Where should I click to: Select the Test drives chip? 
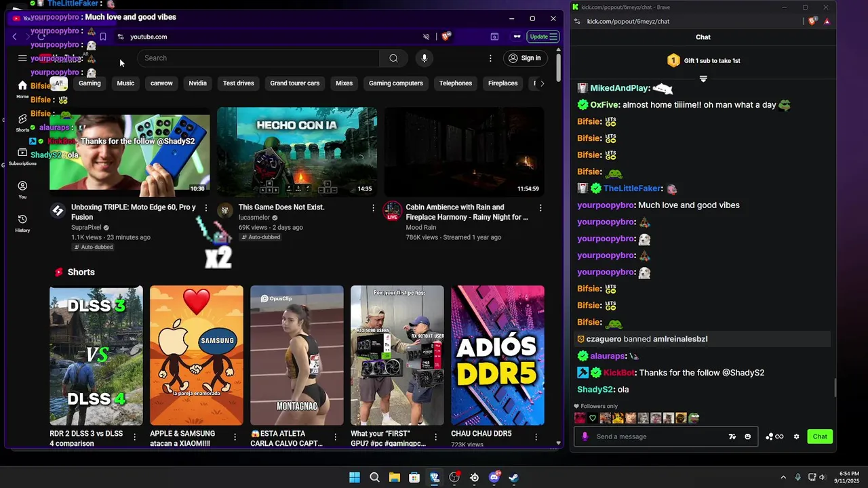tap(239, 83)
